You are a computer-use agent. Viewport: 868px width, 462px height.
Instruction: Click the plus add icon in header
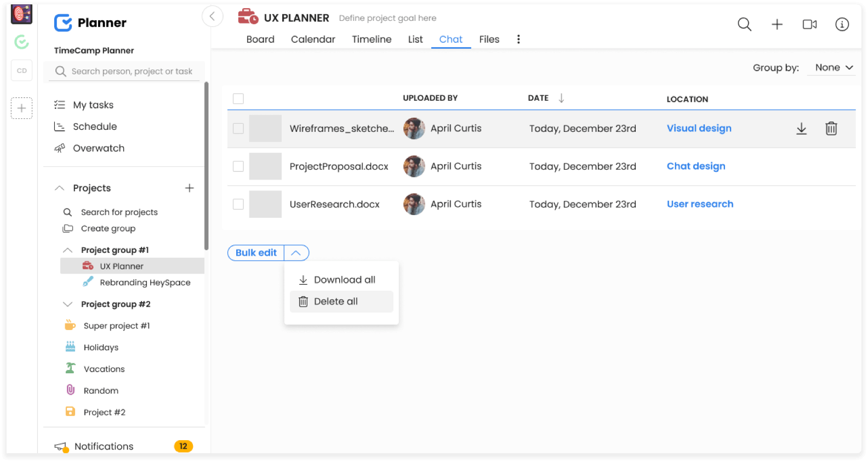click(x=777, y=24)
